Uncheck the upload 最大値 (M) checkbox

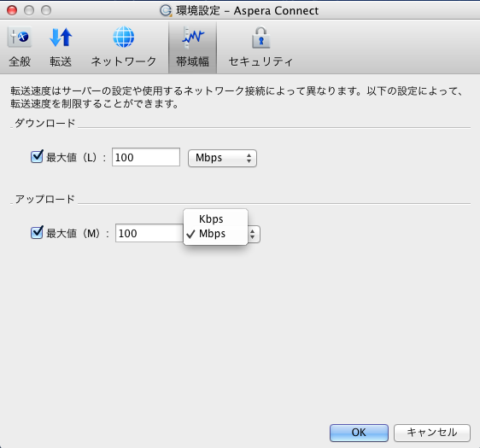tap(37, 233)
